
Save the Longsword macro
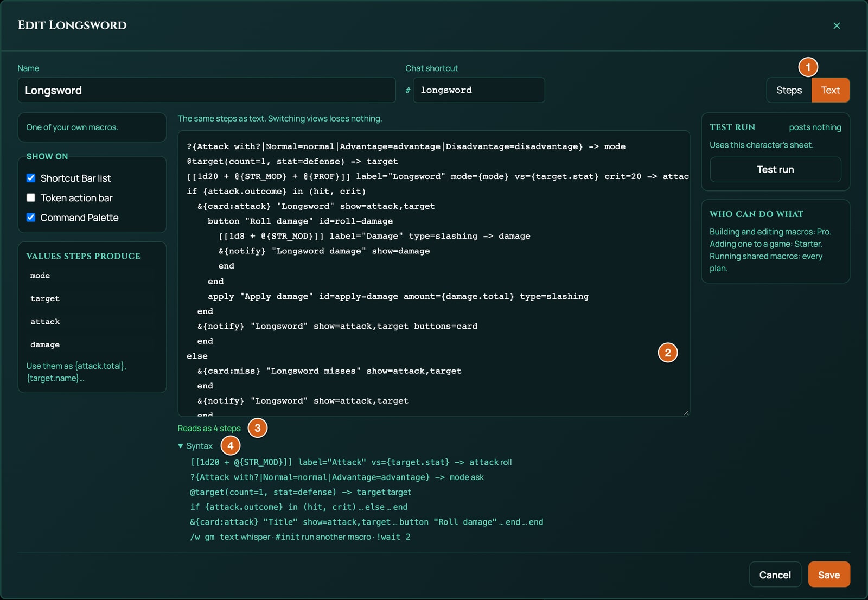829,575
